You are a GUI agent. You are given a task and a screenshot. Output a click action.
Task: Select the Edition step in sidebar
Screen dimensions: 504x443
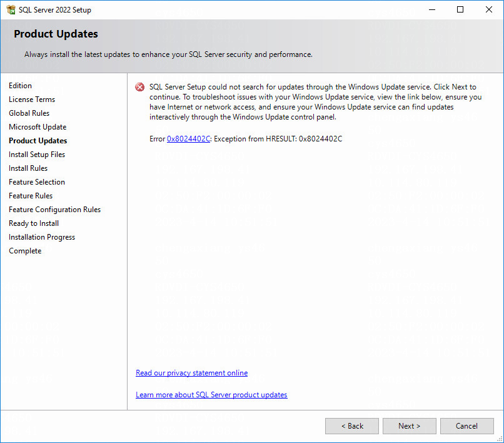[x=20, y=86]
